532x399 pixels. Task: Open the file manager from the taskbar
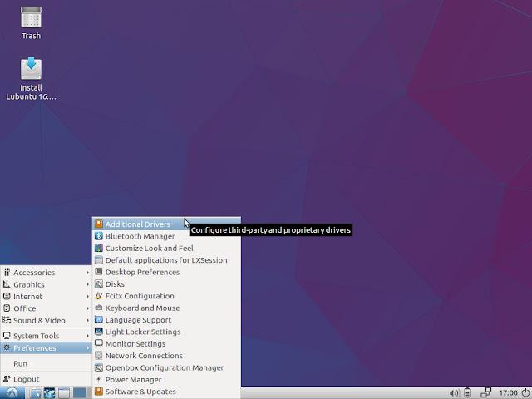[35, 393]
